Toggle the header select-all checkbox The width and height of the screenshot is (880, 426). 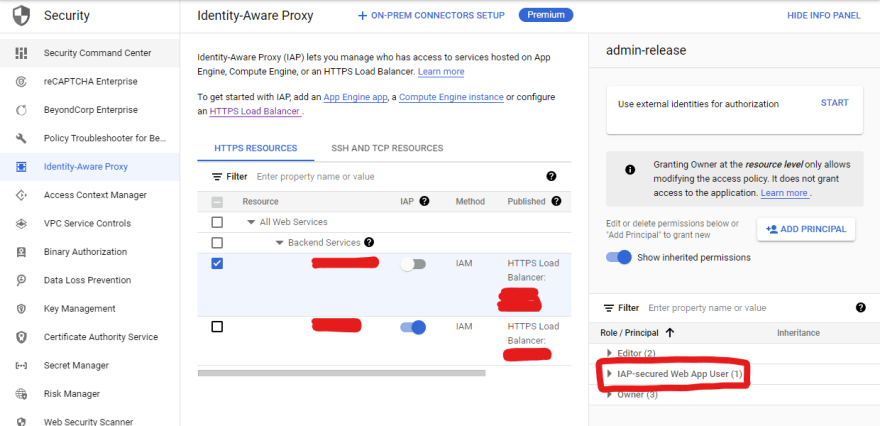click(217, 201)
